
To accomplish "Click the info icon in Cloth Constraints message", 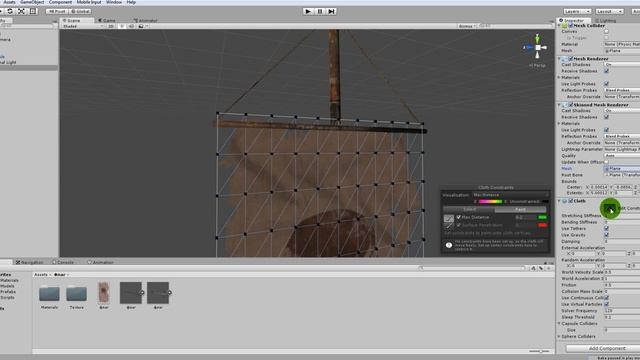I will [x=449, y=245].
